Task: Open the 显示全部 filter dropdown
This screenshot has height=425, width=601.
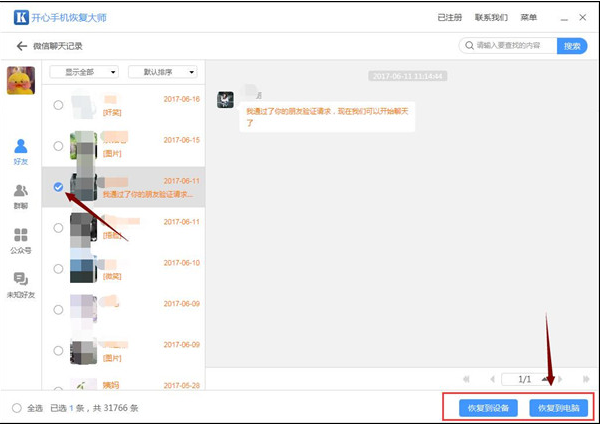Action: click(x=84, y=72)
